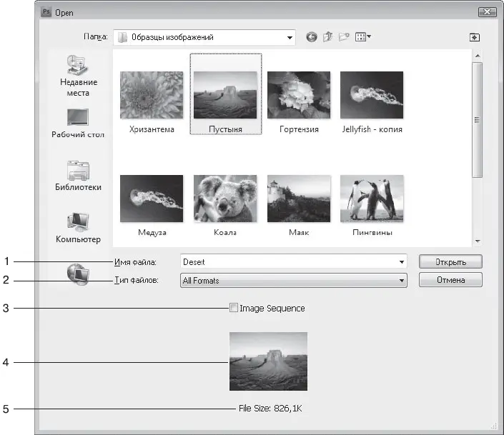Select the Хризантема thumbnail

[152, 95]
